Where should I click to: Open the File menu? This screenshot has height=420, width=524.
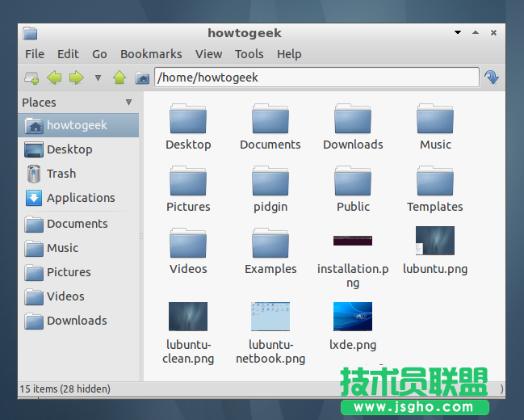click(x=35, y=54)
